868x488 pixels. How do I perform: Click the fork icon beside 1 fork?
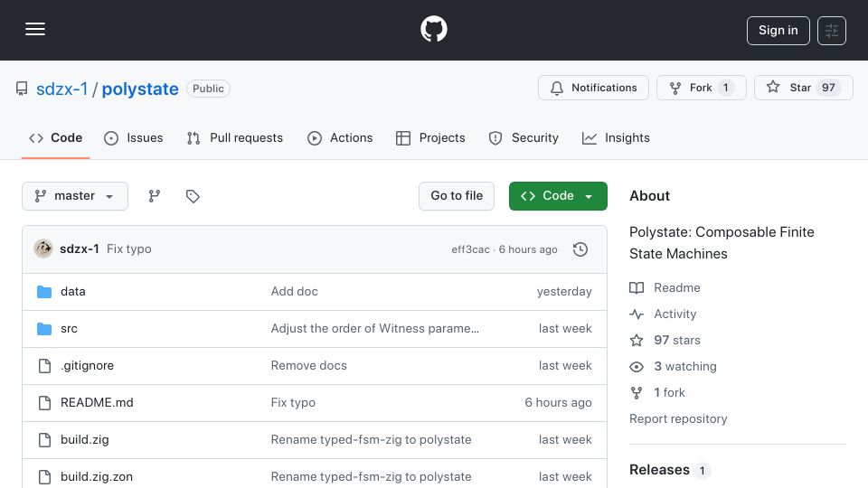[x=637, y=393]
